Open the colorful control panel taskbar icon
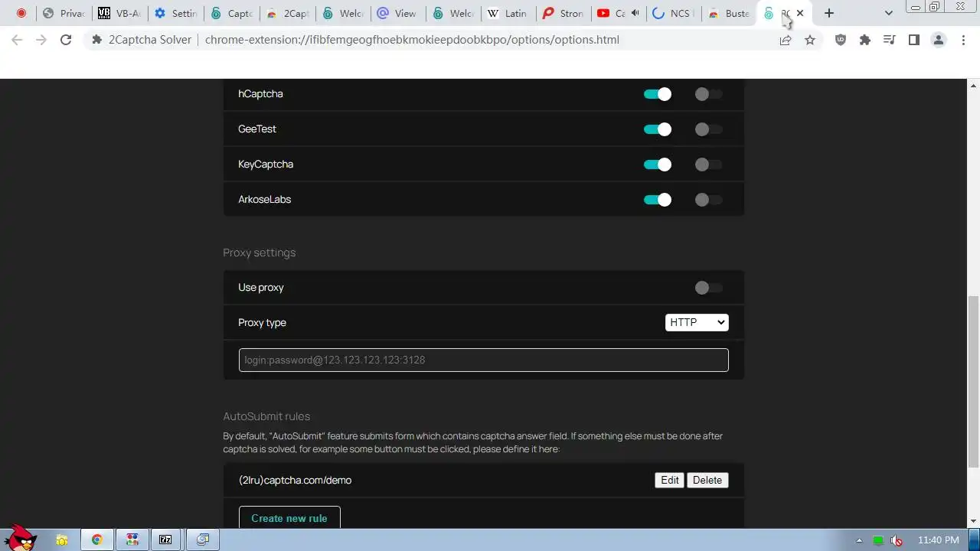 coord(132,540)
